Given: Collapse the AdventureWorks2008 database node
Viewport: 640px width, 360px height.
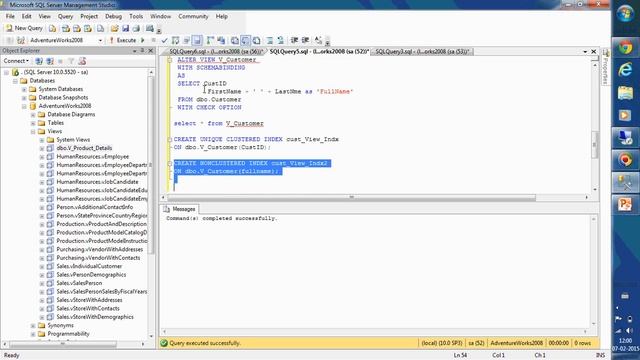Looking at the screenshot, I should [x=24, y=106].
